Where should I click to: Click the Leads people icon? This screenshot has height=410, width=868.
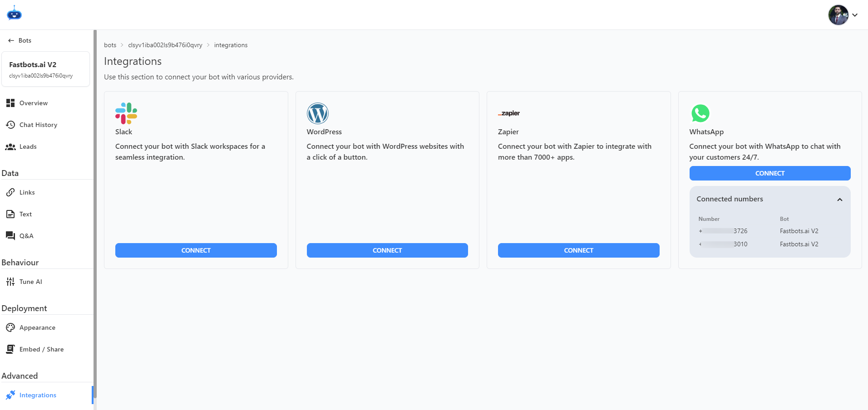tap(10, 146)
